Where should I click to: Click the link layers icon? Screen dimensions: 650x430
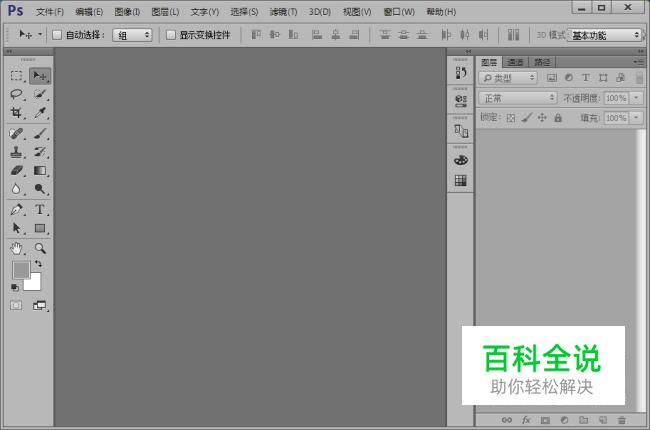point(507,420)
